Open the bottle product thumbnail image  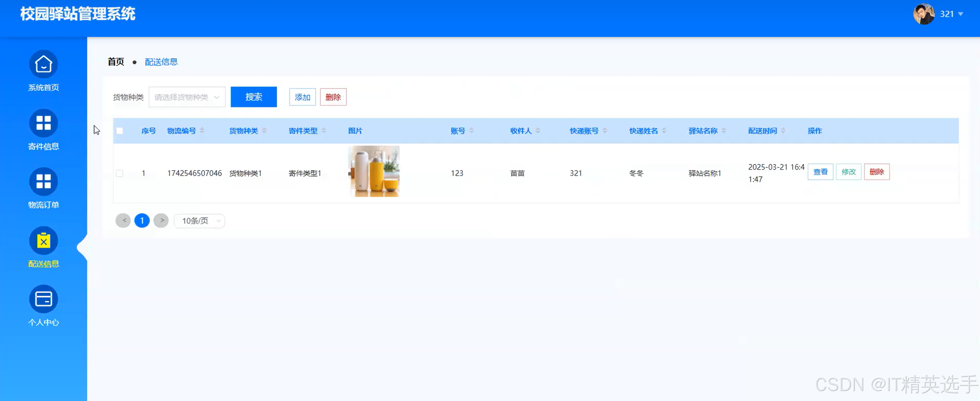click(x=374, y=171)
